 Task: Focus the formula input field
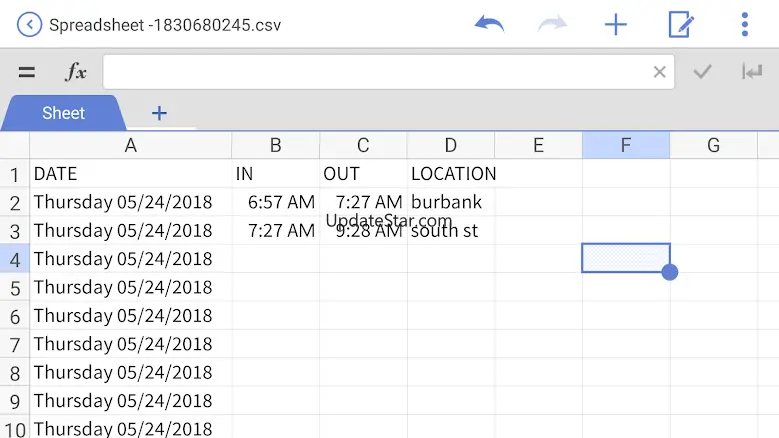click(x=375, y=72)
